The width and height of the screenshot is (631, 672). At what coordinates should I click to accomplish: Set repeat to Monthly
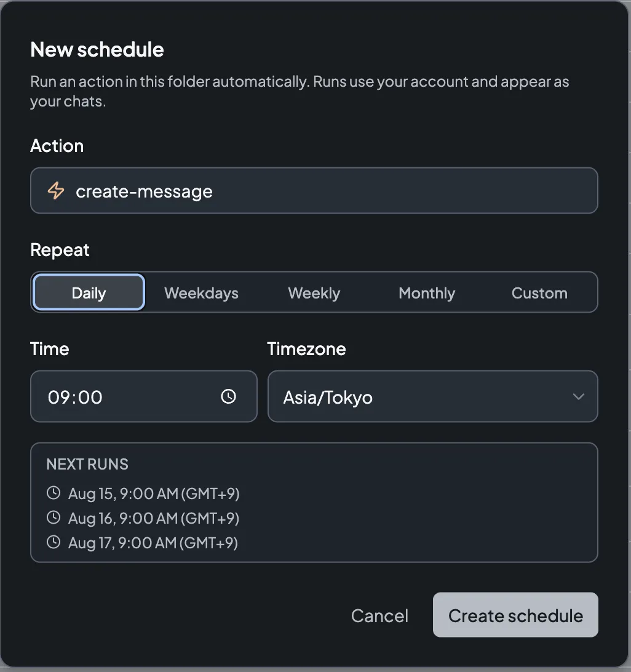(427, 293)
